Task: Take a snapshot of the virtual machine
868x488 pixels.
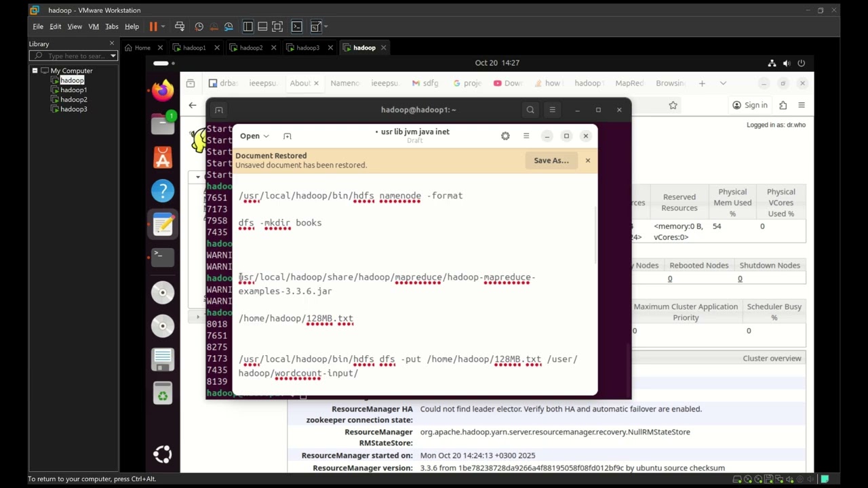Action: (x=199, y=26)
